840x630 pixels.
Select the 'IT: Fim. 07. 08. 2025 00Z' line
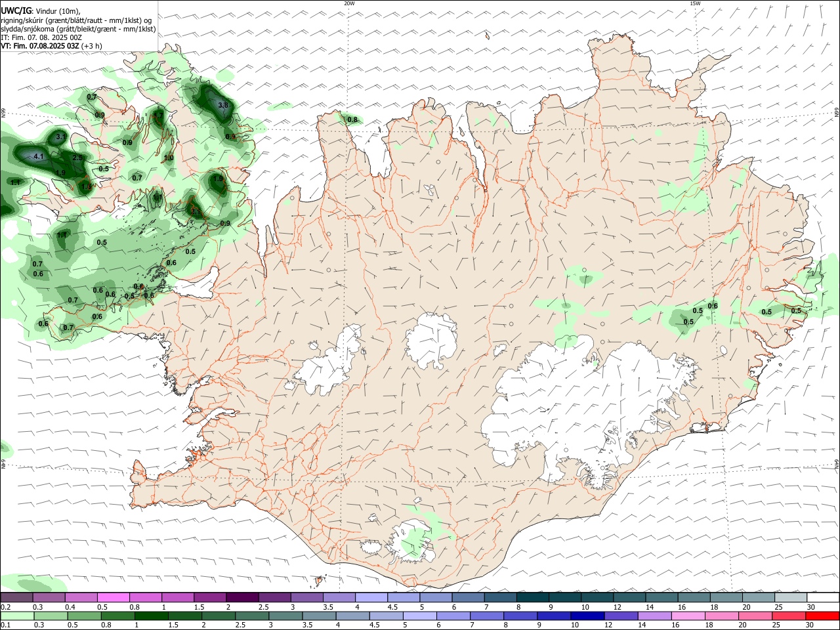pos(41,37)
